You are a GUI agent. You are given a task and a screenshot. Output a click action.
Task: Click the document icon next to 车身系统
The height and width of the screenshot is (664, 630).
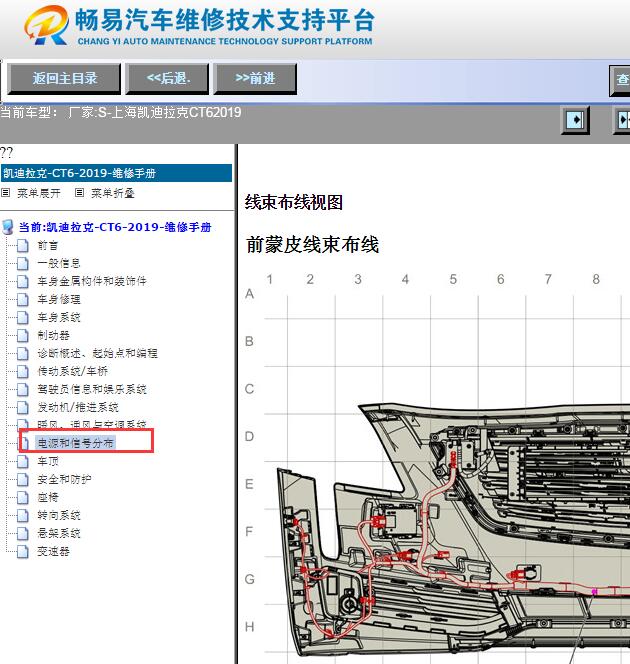click(x=22, y=317)
